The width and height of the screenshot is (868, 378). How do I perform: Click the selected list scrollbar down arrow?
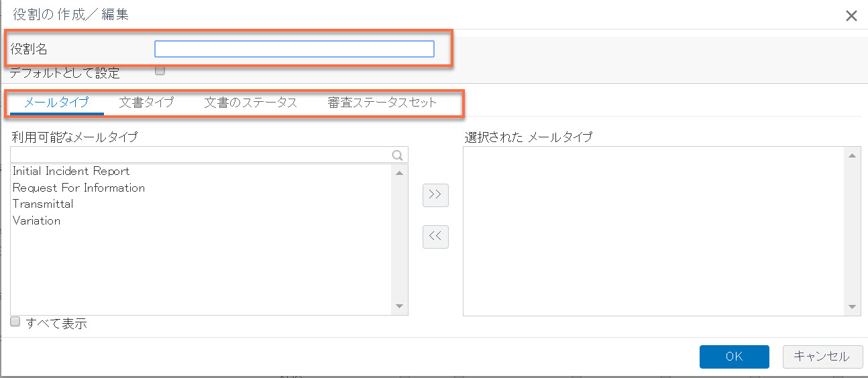(x=853, y=306)
